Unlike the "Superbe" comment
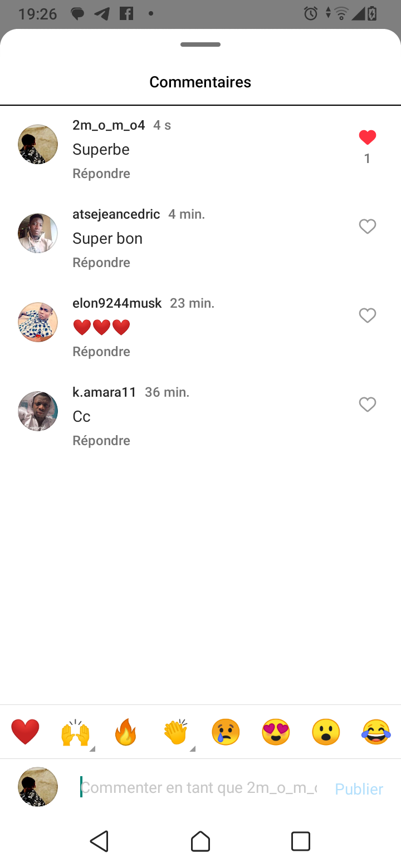Screen dimensions: 401x868 (x=367, y=137)
